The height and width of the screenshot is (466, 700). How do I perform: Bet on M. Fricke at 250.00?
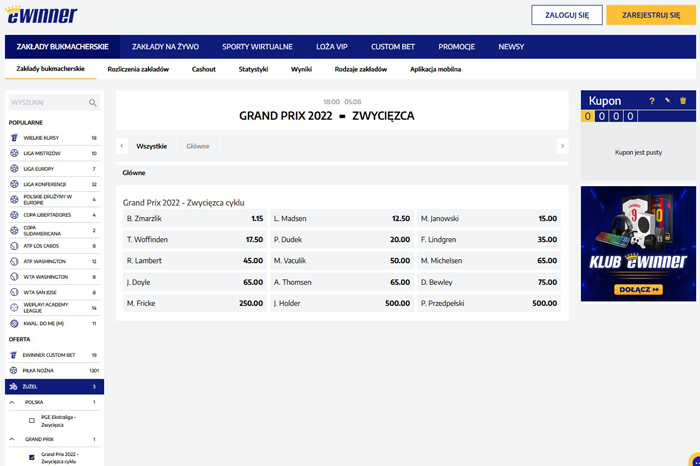(195, 303)
